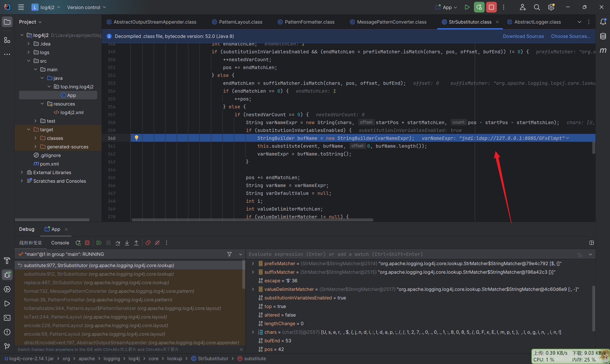610x364 pixels.
Task: Open Search Everywhere magnifier
Action: click(x=537, y=7)
